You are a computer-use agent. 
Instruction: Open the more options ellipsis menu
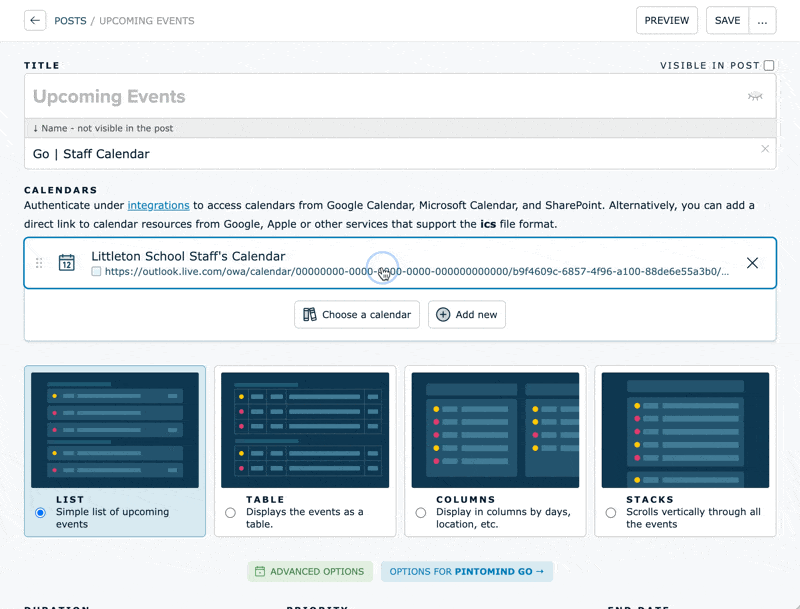pyautogui.click(x=762, y=20)
